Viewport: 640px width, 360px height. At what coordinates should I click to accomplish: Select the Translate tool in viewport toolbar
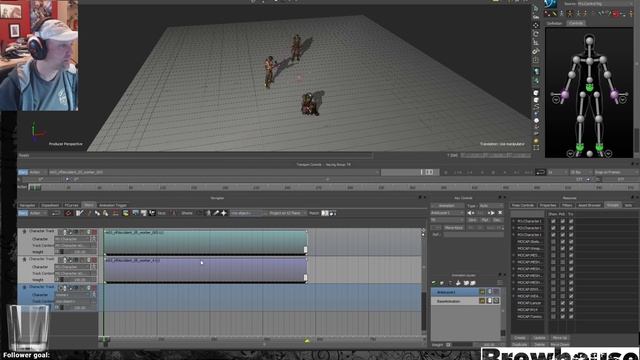point(536,25)
